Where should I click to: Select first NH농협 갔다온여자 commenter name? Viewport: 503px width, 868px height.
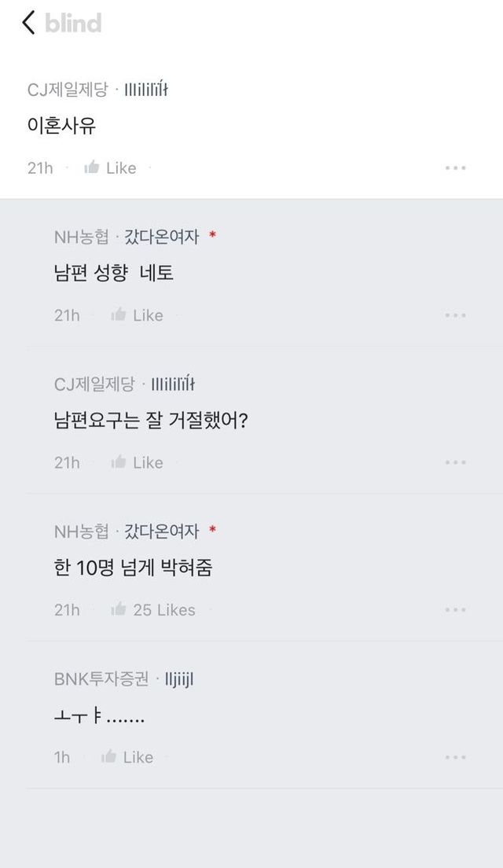click(127, 237)
